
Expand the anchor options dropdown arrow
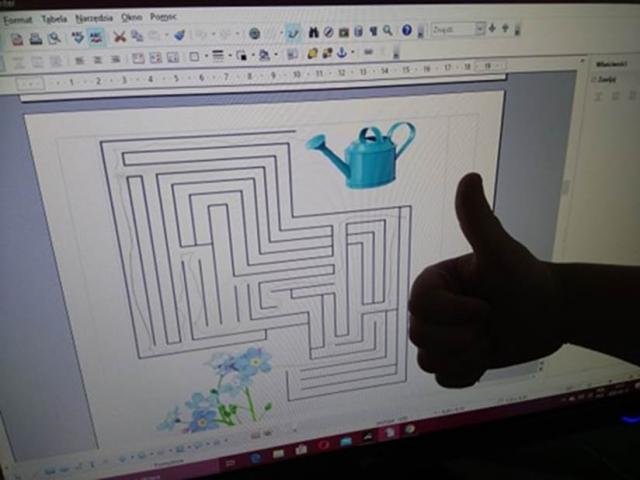pos(352,52)
